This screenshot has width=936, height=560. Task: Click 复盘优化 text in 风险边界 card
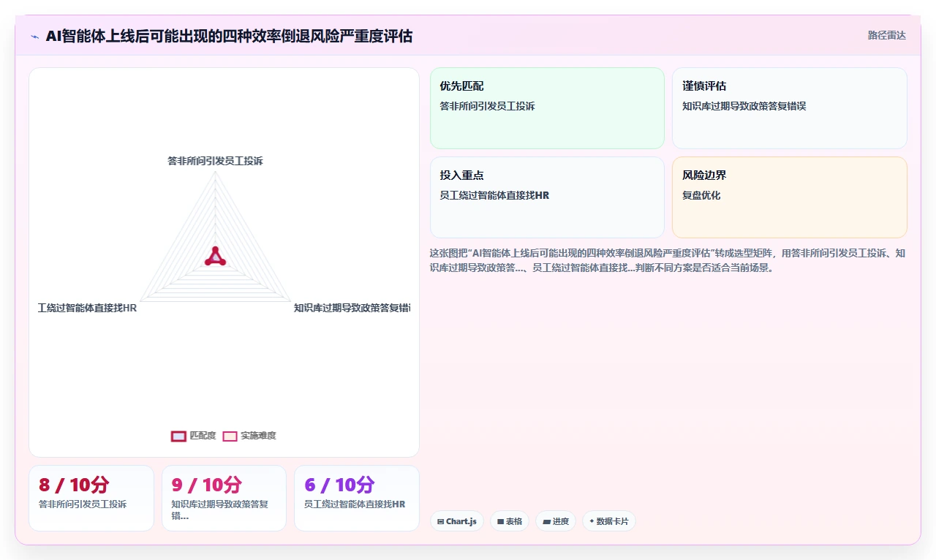tap(701, 195)
